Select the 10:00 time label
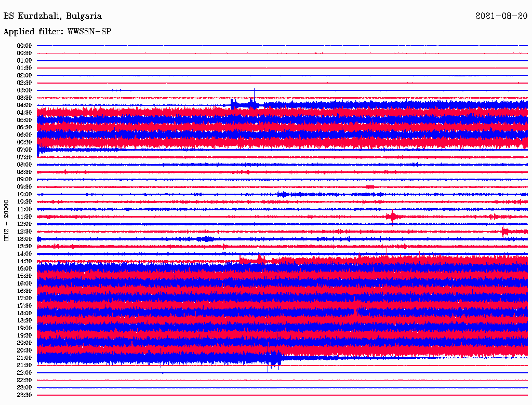Screen dimensions: 532x405 [x=24, y=194]
